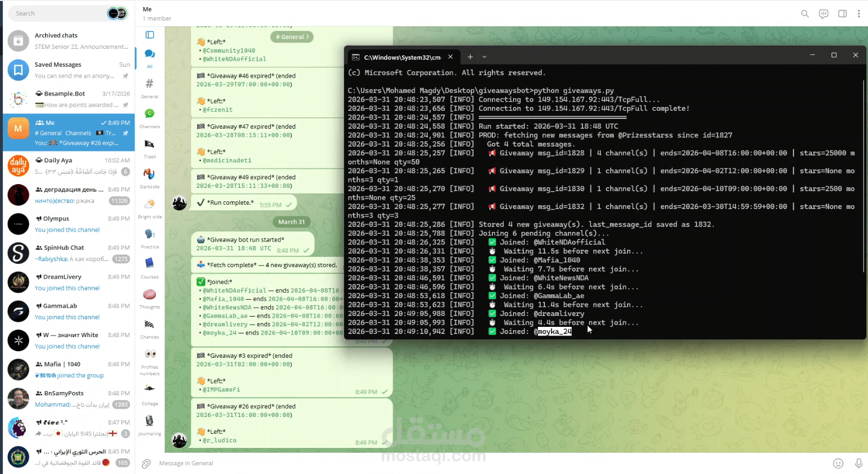Open the Besample.Bot chat
This screenshot has height=474, width=868.
tap(69, 99)
